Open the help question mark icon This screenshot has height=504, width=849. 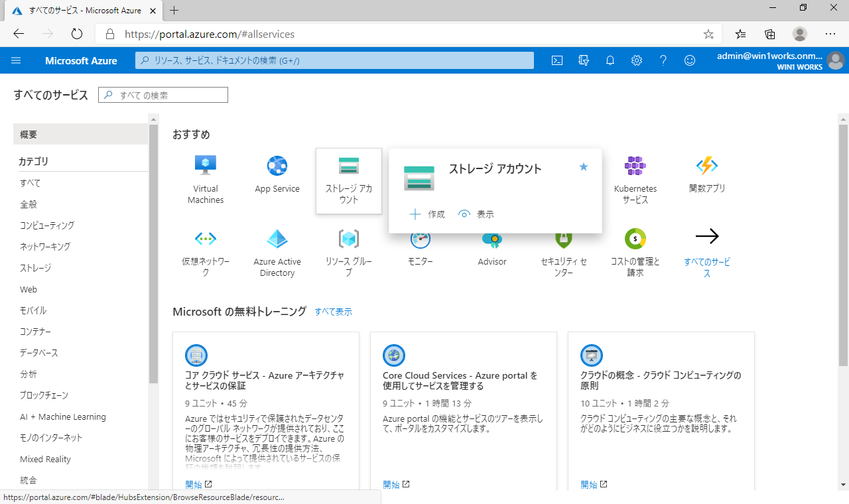663,60
